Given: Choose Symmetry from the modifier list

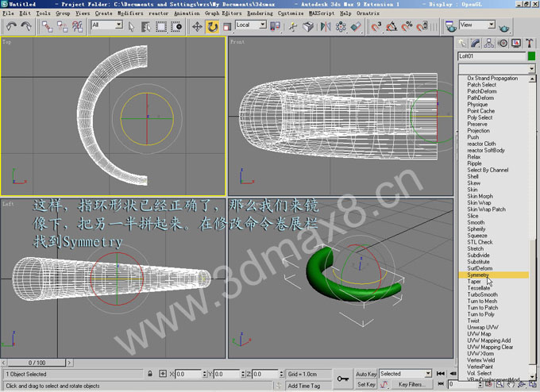Looking at the screenshot, I should (493, 275).
